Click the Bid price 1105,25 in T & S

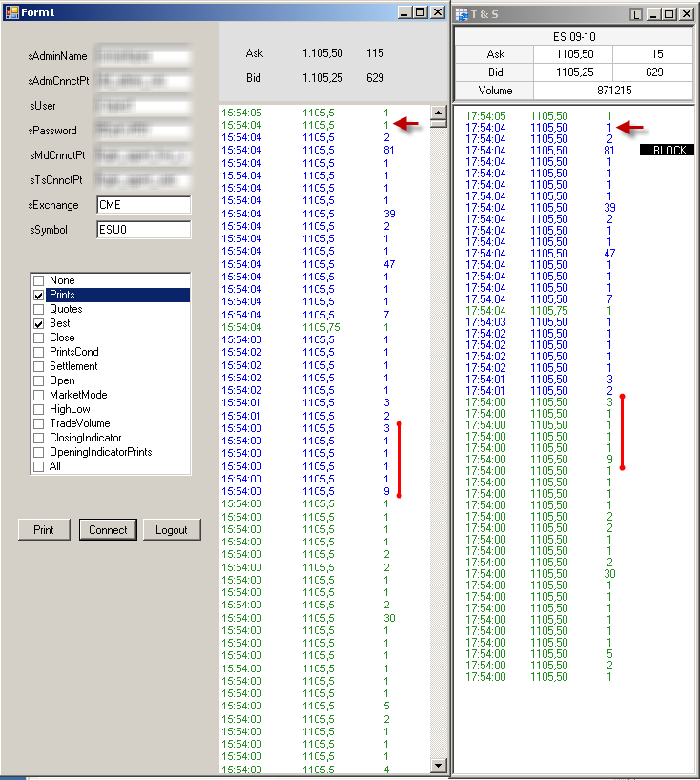(574, 72)
